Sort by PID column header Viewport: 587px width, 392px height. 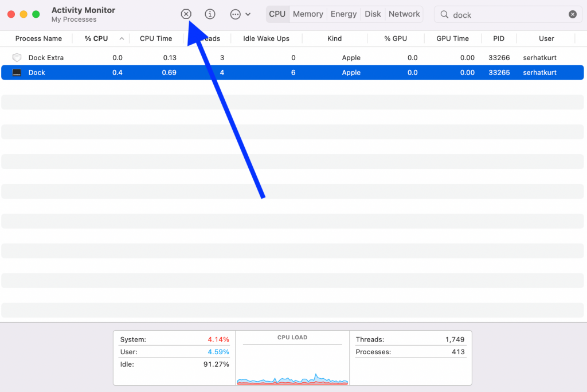tap(499, 38)
